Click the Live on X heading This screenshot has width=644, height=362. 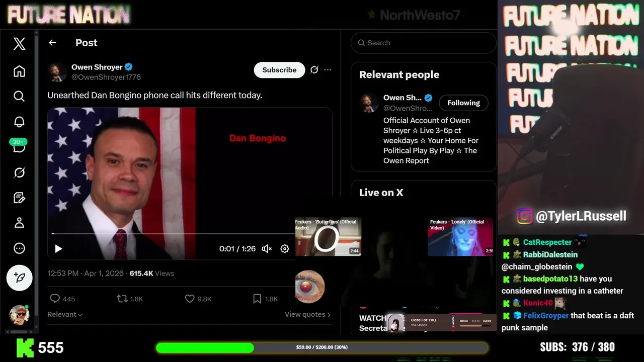pos(381,193)
